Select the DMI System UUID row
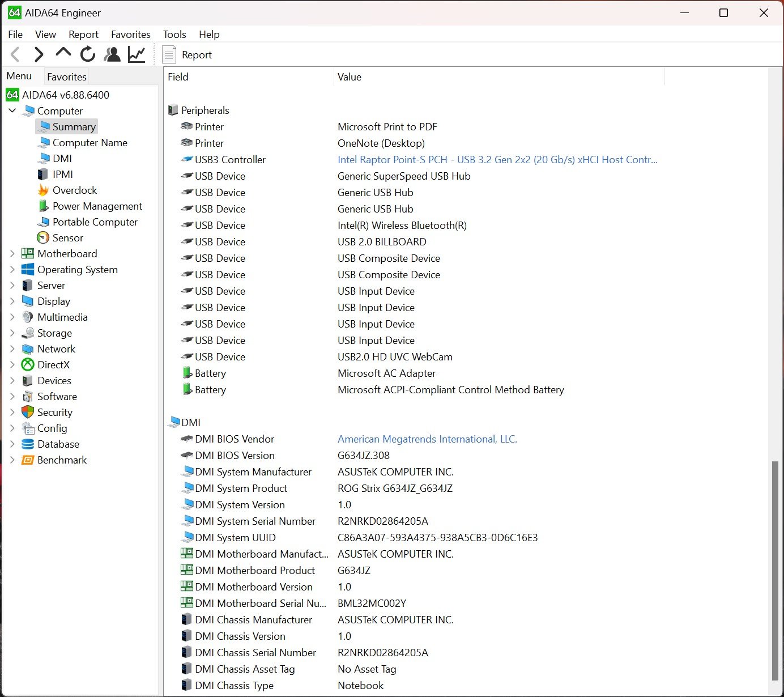This screenshot has height=697, width=784. click(x=414, y=538)
